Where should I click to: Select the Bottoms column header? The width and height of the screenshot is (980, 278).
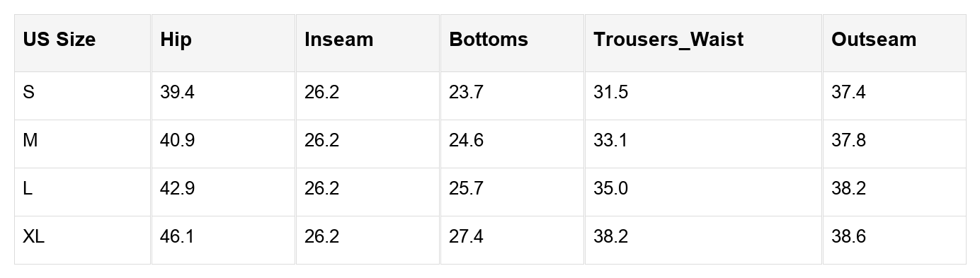489,40
